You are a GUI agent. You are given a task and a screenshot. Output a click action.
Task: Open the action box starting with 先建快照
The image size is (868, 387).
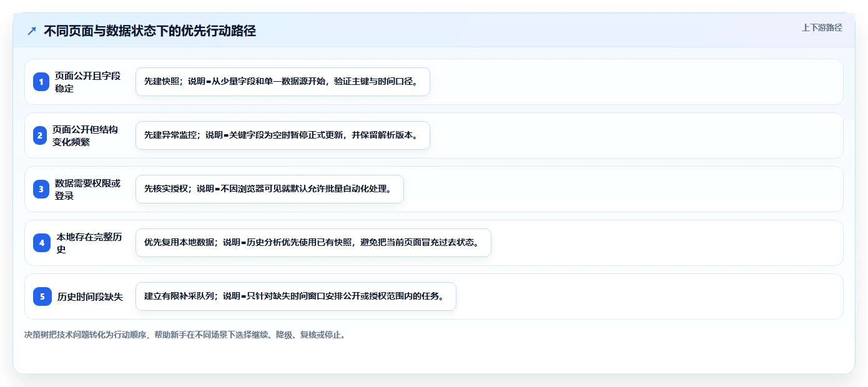pyautogui.click(x=283, y=82)
